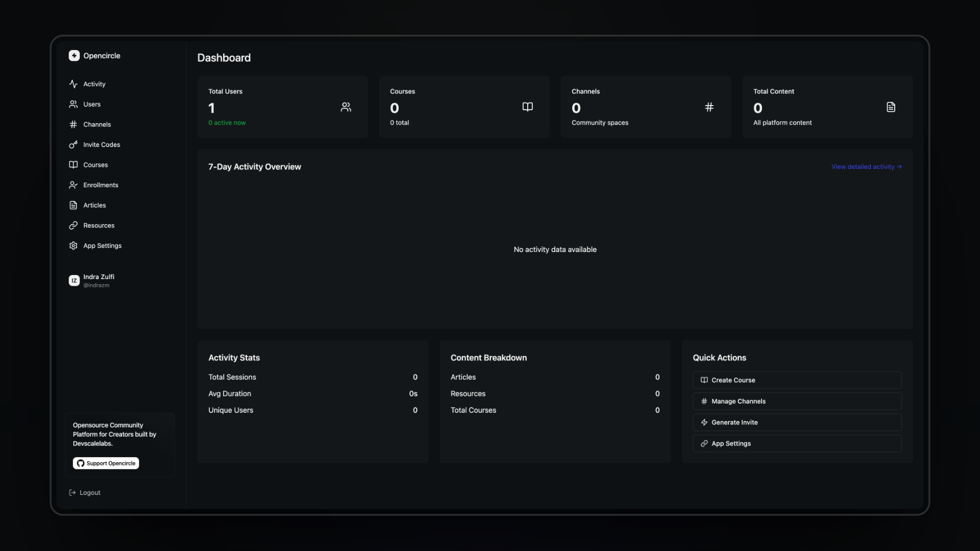980x551 pixels.
Task: Click the Logout option
Action: [85, 492]
